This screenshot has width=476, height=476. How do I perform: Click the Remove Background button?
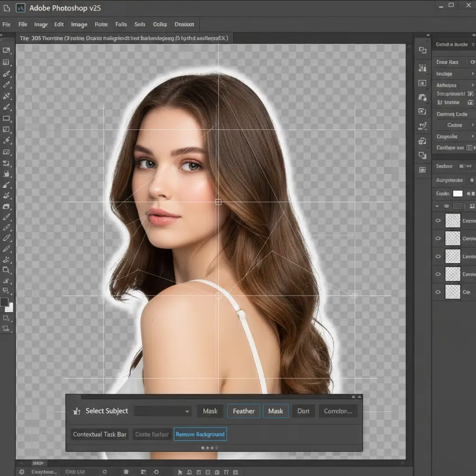pos(200,434)
